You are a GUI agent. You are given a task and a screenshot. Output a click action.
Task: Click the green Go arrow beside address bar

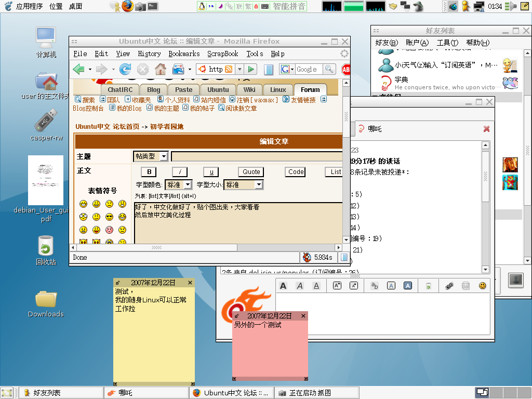pos(251,69)
